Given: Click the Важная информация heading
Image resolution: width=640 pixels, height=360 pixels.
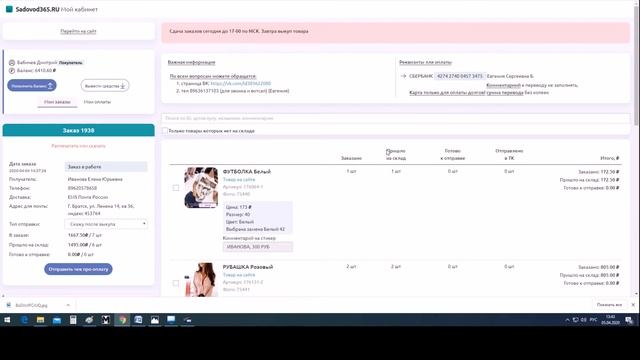Looking at the screenshot, I should tap(191, 62).
